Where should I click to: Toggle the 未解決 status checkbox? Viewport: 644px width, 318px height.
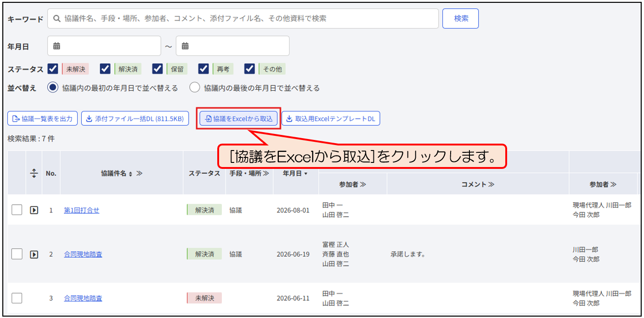pos(53,69)
